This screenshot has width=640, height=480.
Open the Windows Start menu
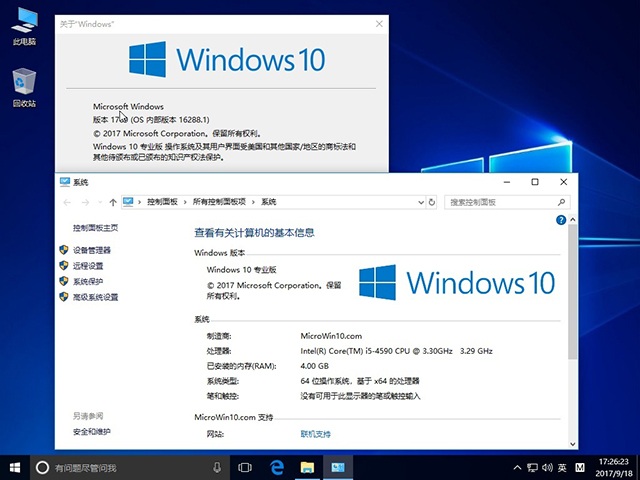pyautogui.click(x=15, y=467)
